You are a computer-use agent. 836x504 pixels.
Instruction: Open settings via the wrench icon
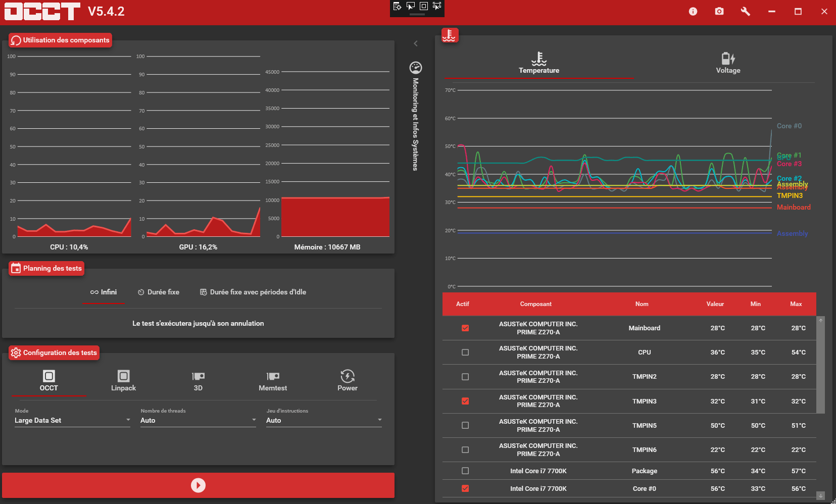(x=745, y=12)
